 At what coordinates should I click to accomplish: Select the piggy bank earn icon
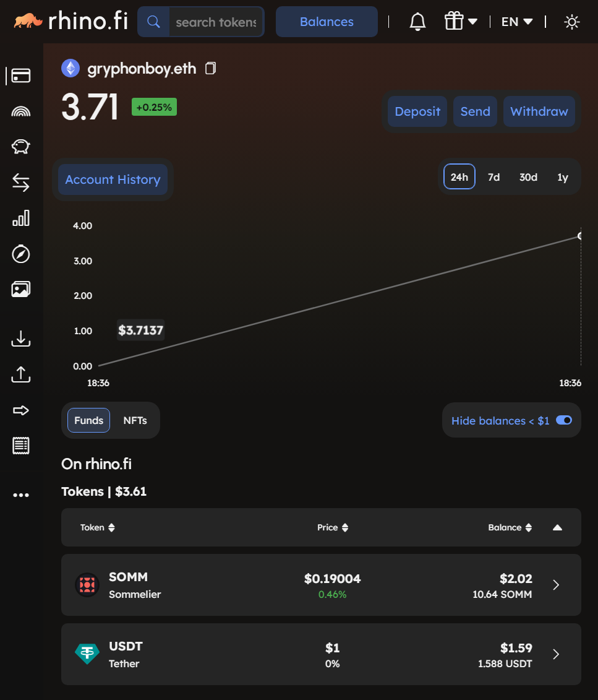(x=20, y=147)
